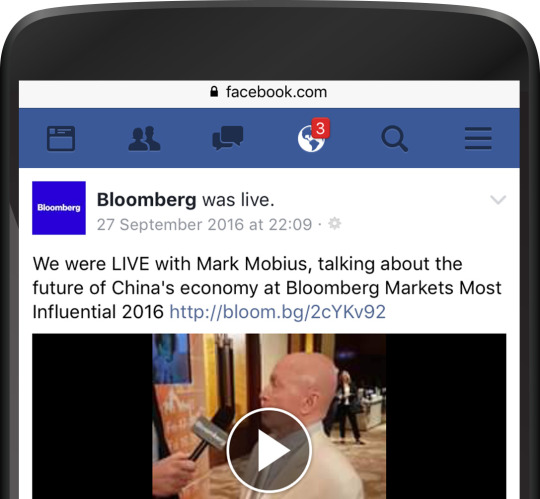Screen dimensions: 540x499
Task: Open the News Feed icon
Action: click(61, 138)
